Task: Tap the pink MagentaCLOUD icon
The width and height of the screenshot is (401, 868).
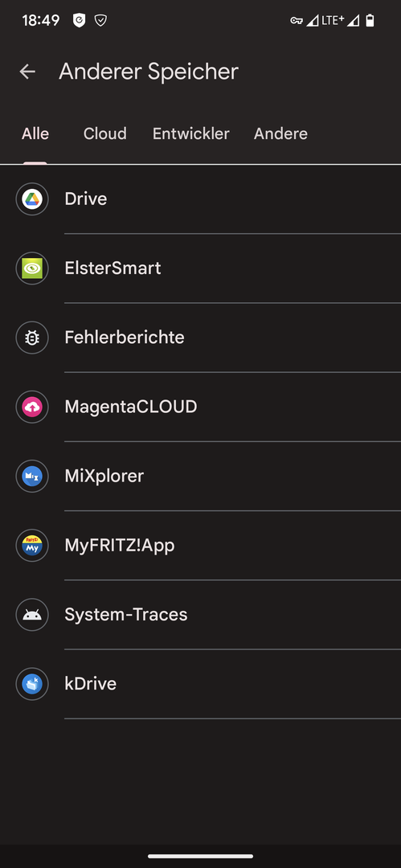Action: pos(32,407)
